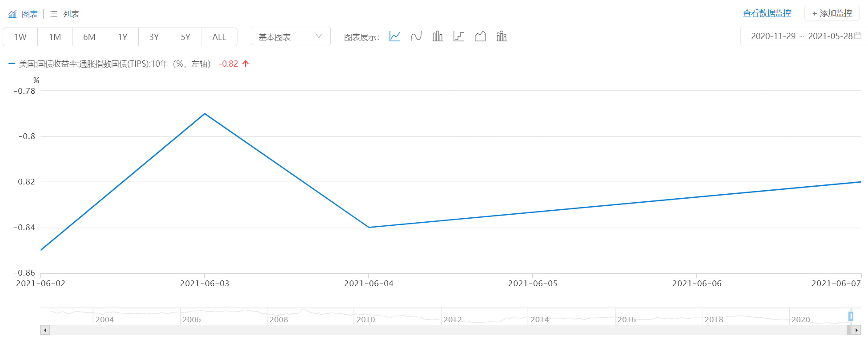This screenshot has width=868, height=340.
Task: Select the 6M time range
Action: click(x=89, y=37)
